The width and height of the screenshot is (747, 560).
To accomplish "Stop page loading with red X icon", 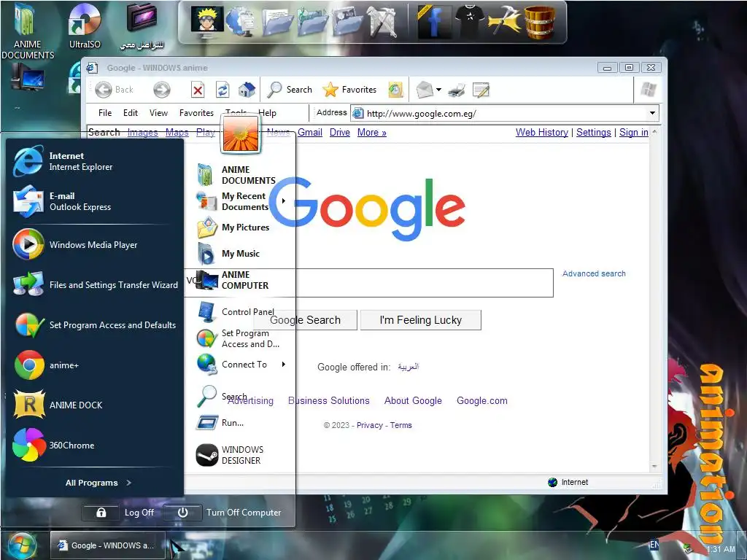I will point(198,90).
